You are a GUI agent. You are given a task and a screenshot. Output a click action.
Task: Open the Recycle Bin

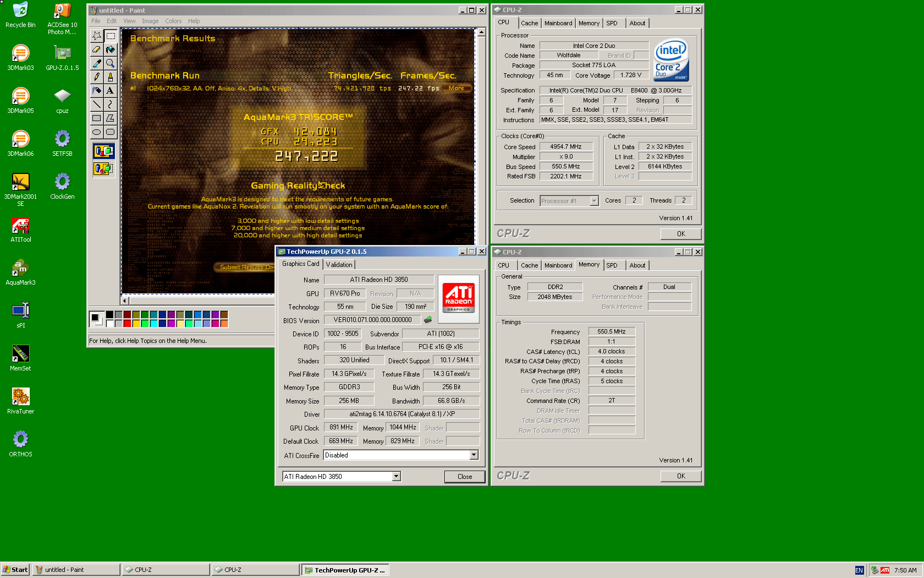coord(20,15)
